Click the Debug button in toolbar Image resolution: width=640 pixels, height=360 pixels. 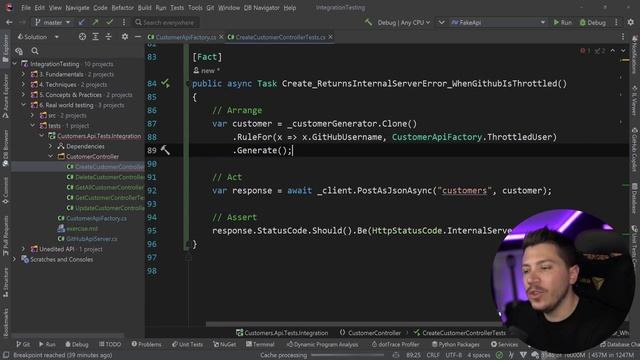[593, 22]
